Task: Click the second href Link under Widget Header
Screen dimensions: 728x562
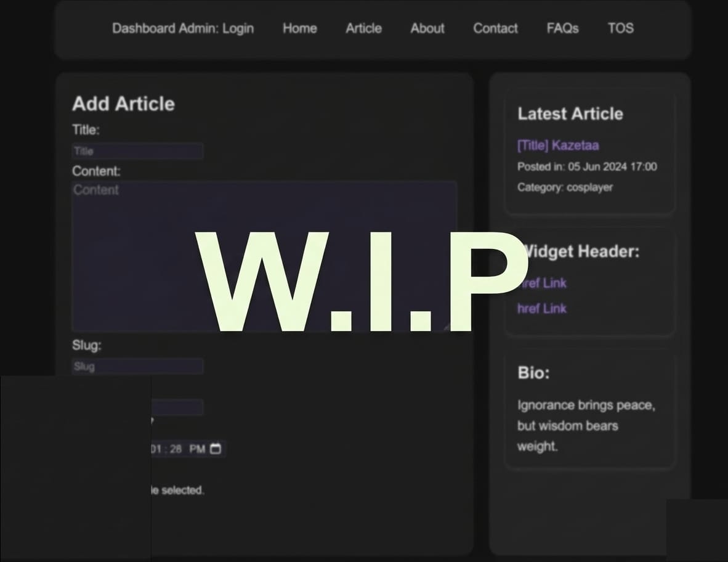Action: tap(542, 308)
